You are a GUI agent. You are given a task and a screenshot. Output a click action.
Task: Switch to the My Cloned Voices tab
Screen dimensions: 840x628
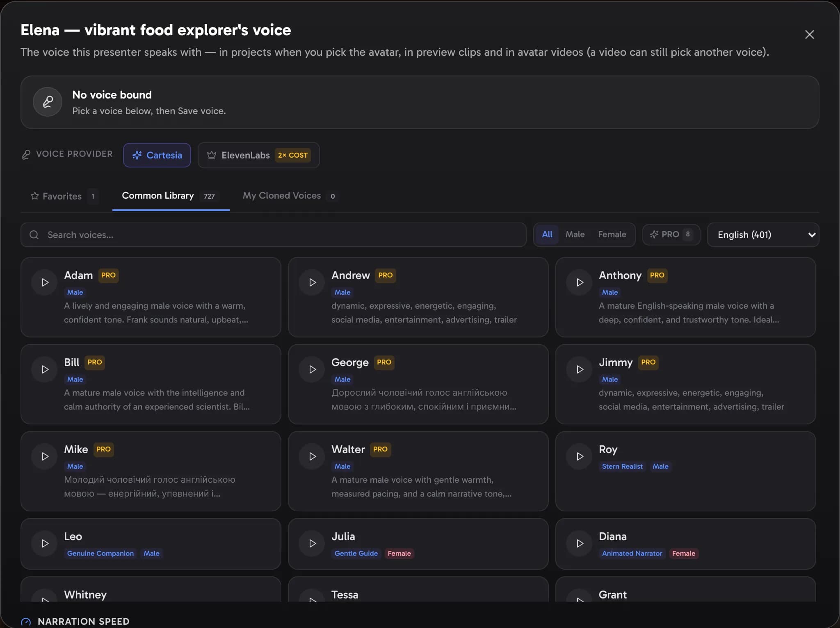pyautogui.click(x=290, y=196)
